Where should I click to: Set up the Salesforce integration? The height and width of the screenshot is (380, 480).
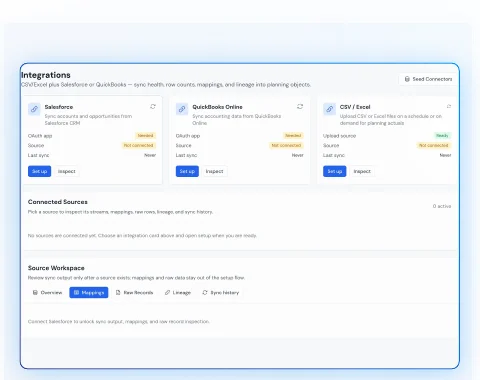(39, 171)
